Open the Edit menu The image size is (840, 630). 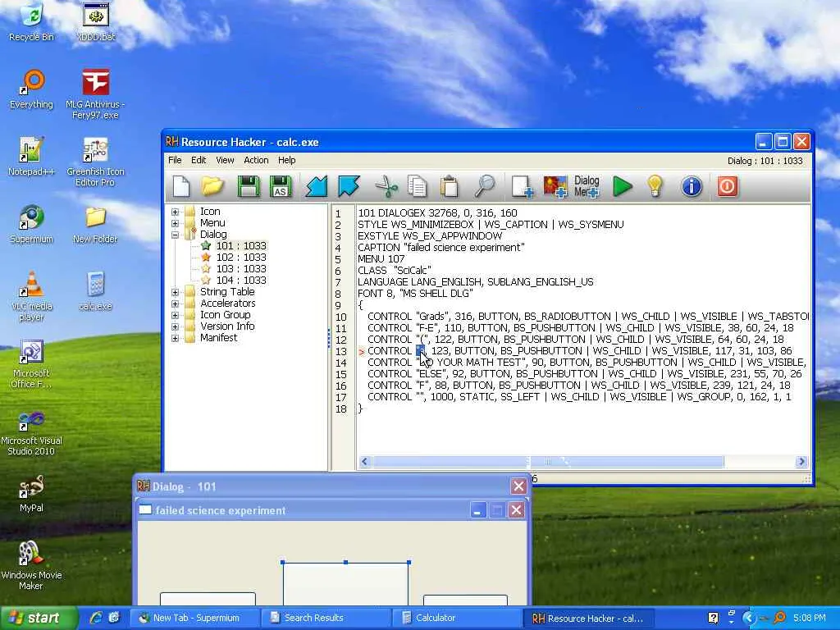point(199,160)
